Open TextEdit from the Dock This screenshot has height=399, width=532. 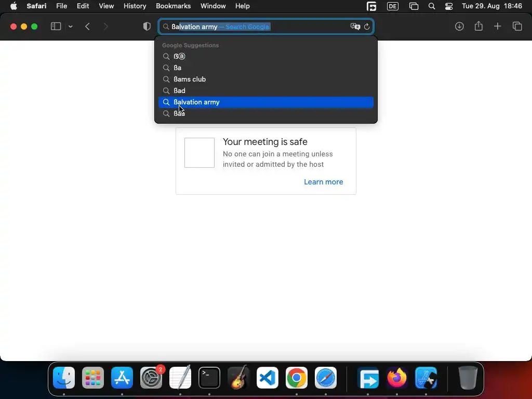[180, 378]
